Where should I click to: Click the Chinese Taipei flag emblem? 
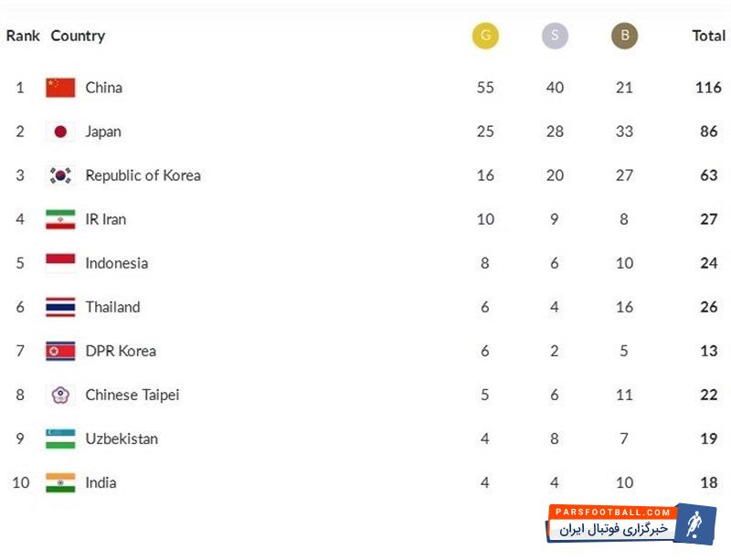tap(60, 395)
